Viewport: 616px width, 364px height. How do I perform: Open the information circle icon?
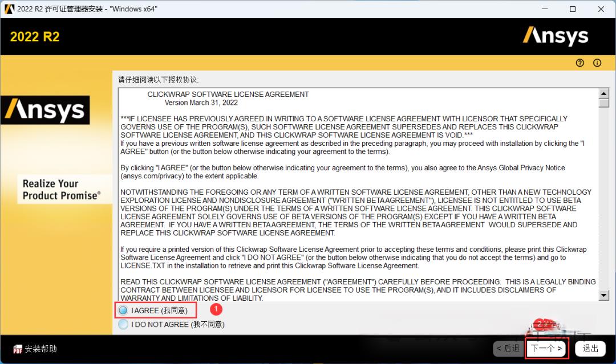[597, 63]
